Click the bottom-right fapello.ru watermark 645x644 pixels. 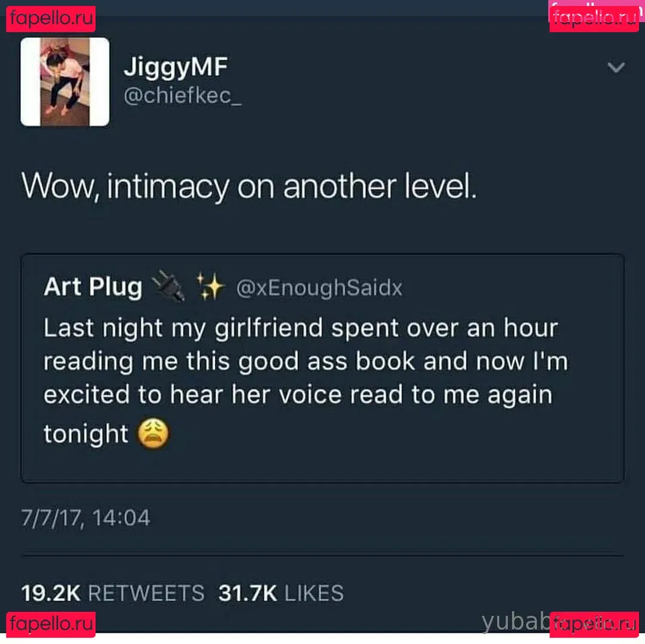click(x=594, y=624)
